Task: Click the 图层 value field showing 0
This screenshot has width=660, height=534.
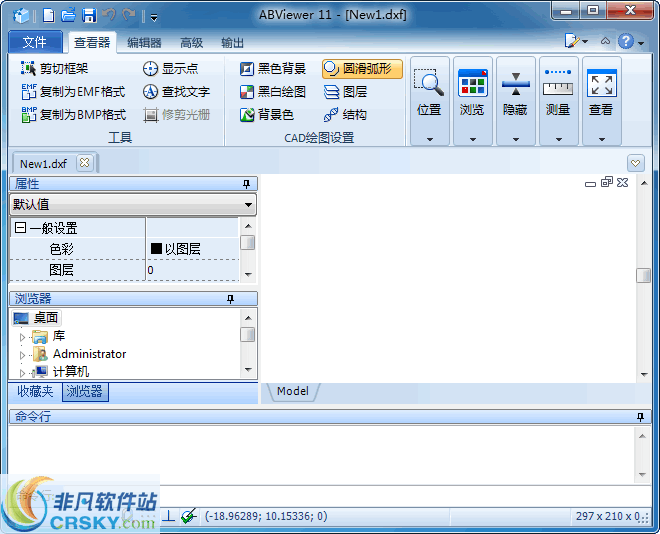Action: coord(192,270)
